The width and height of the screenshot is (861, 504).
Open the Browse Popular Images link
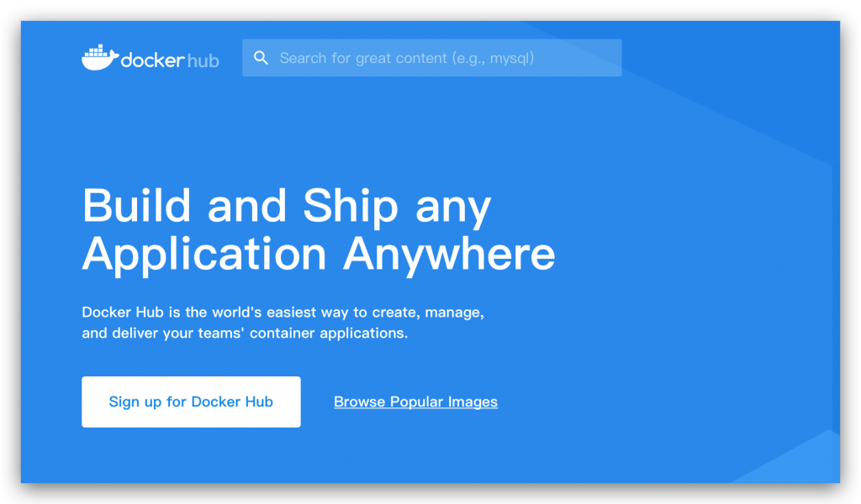pyautogui.click(x=415, y=402)
